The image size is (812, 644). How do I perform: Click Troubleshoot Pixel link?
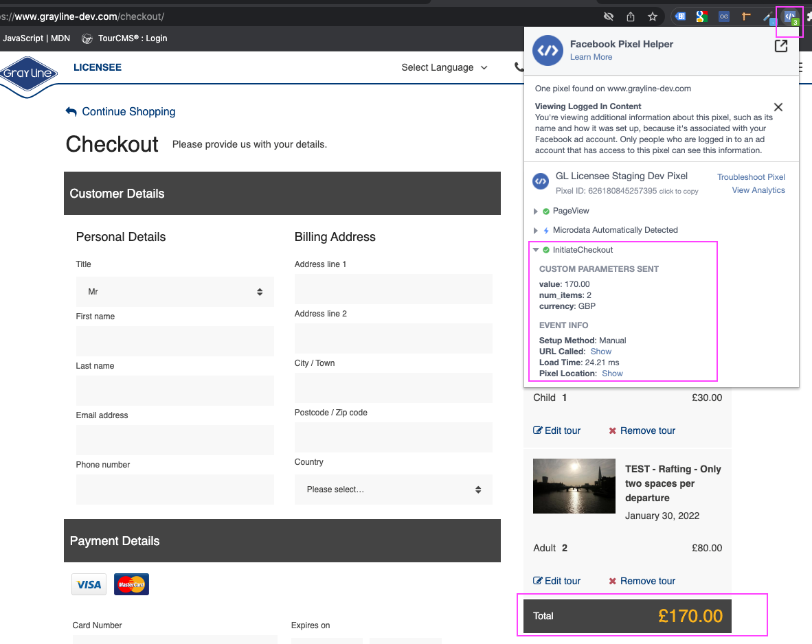(751, 177)
